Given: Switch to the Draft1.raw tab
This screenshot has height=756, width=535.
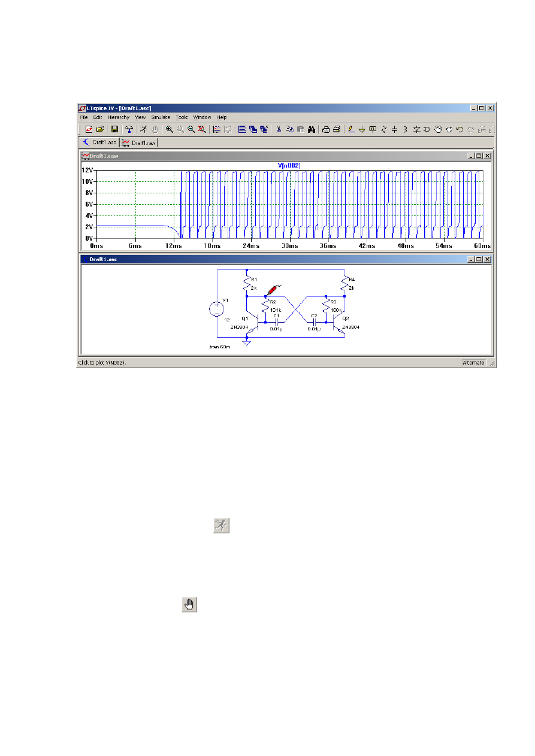Looking at the screenshot, I should [138, 142].
